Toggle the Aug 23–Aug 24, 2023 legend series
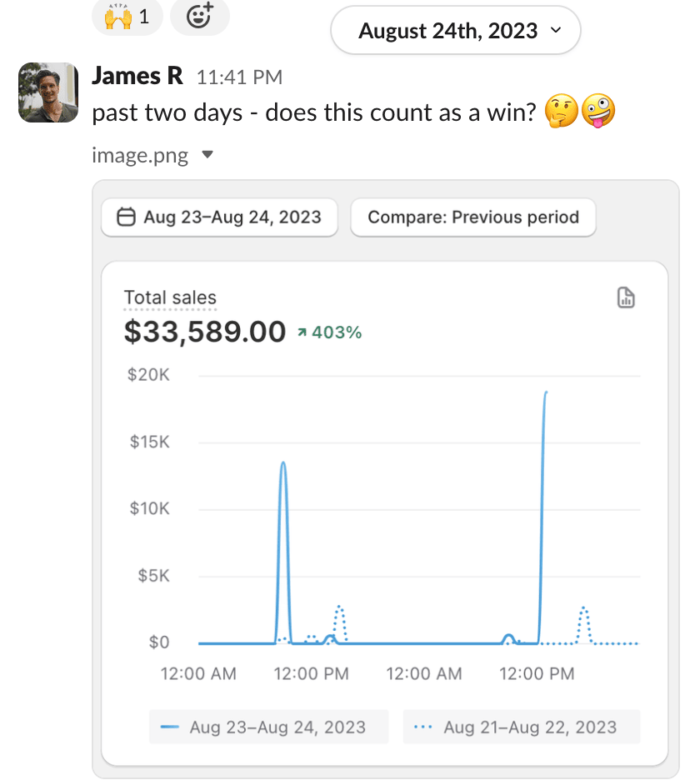The height and width of the screenshot is (780, 700). tap(268, 727)
